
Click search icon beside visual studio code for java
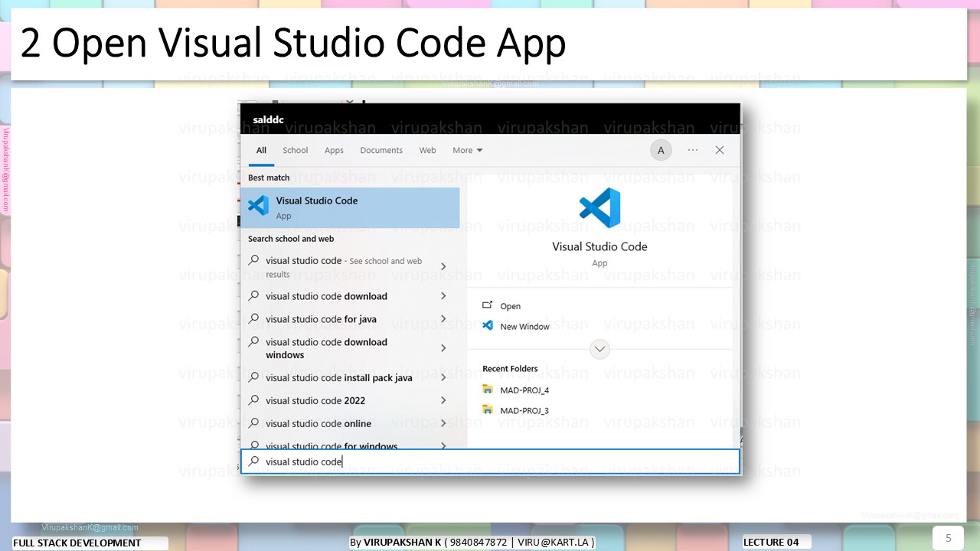(254, 318)
